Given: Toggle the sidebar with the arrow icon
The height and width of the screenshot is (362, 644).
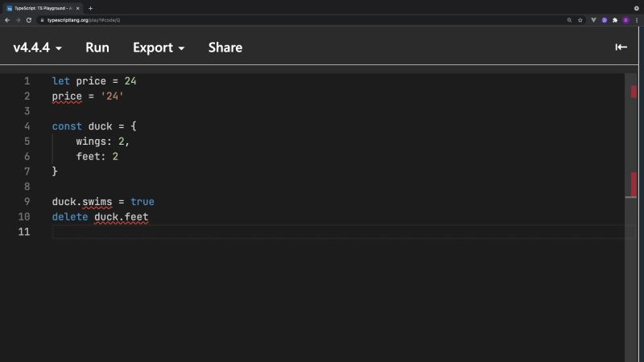Looking at the screenshot, I should (x=621, y=47).
